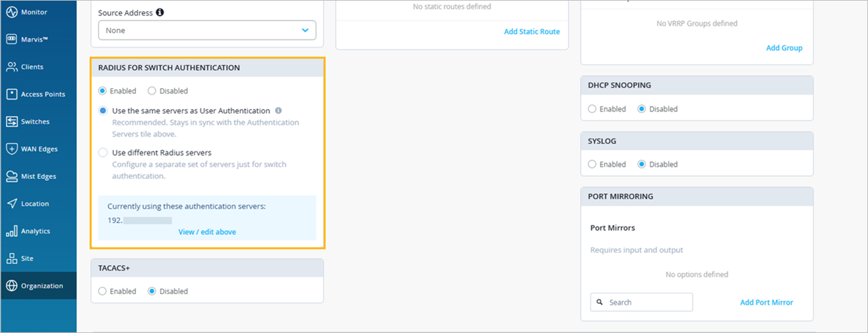This screenshot has height=333, width=868.
Task: Open the Source Address dropdown
Action: click(207, 30)
